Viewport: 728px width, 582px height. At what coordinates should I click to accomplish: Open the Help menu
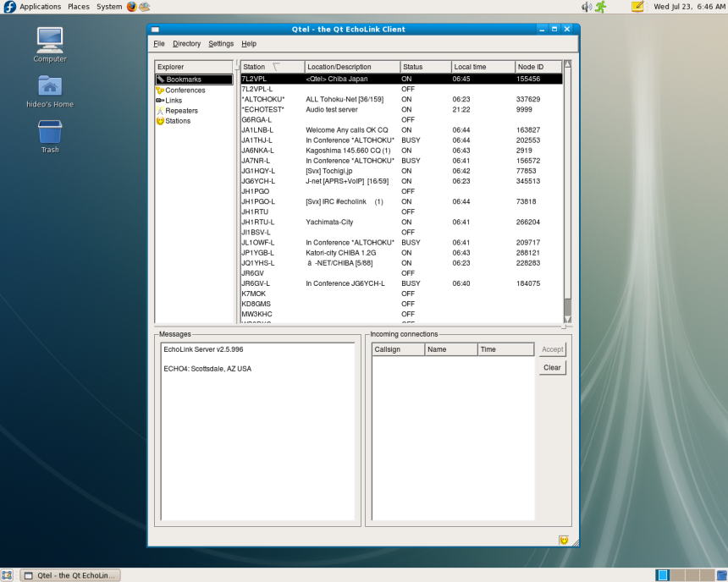pyautogui.click(x=249, y=44)
